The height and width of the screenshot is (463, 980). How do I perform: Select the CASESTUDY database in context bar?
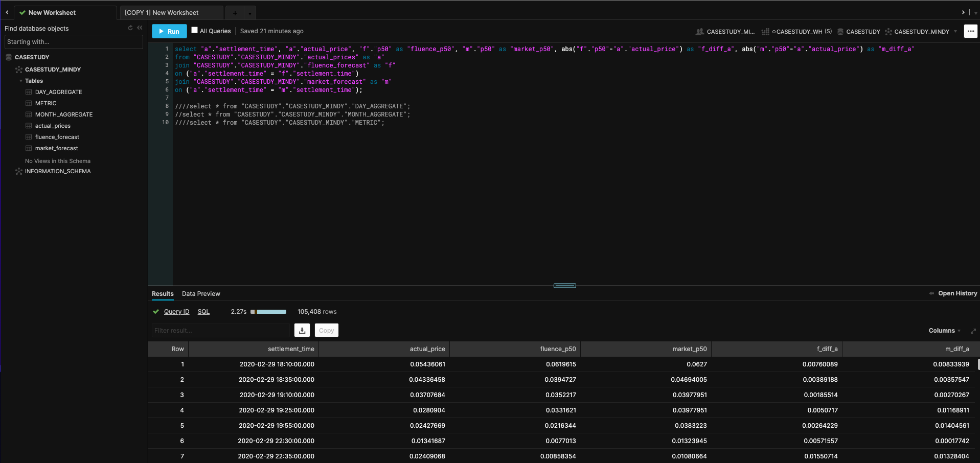coord(863,32)
